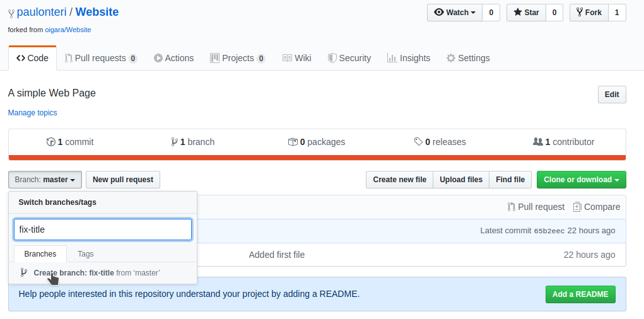Click the releases tag icon
This screenshot has height=319, width=644.
(x=418, y=142)
